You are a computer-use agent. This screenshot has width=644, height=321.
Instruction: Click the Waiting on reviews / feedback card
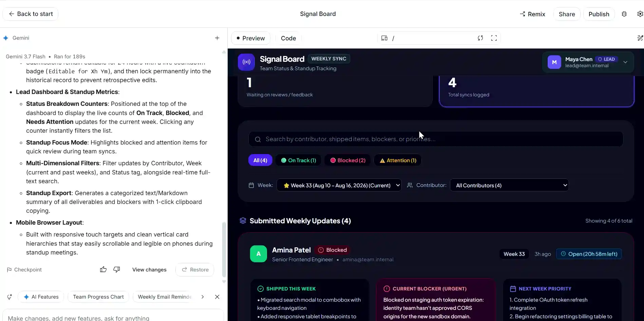coord(335,91)
